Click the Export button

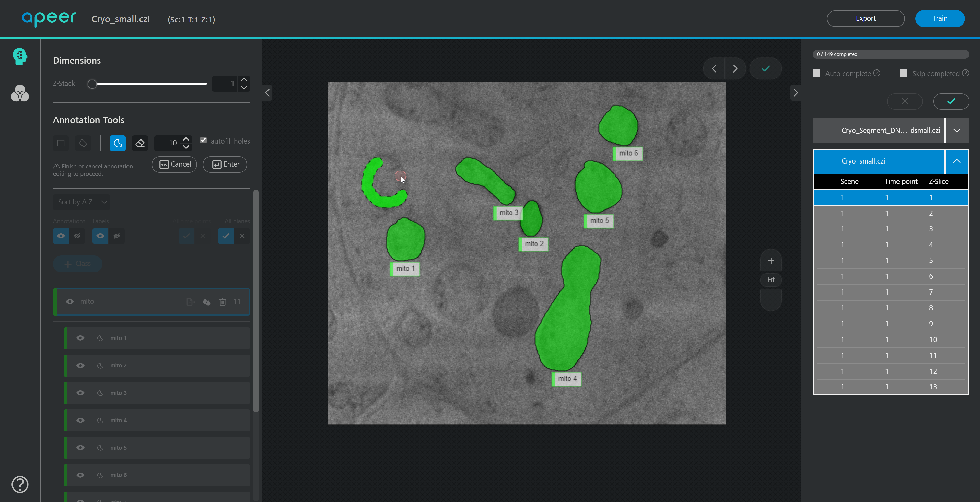[x=866, y=18]
